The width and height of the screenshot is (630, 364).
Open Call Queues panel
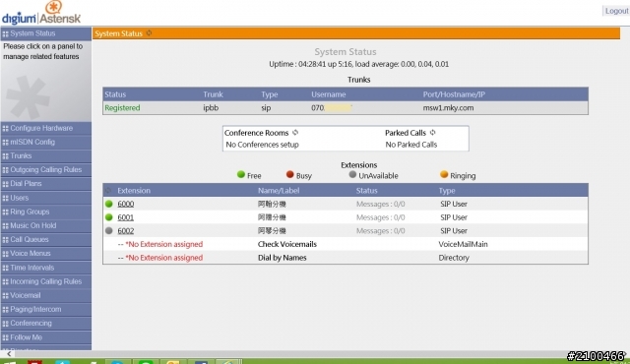pos(46,239)
